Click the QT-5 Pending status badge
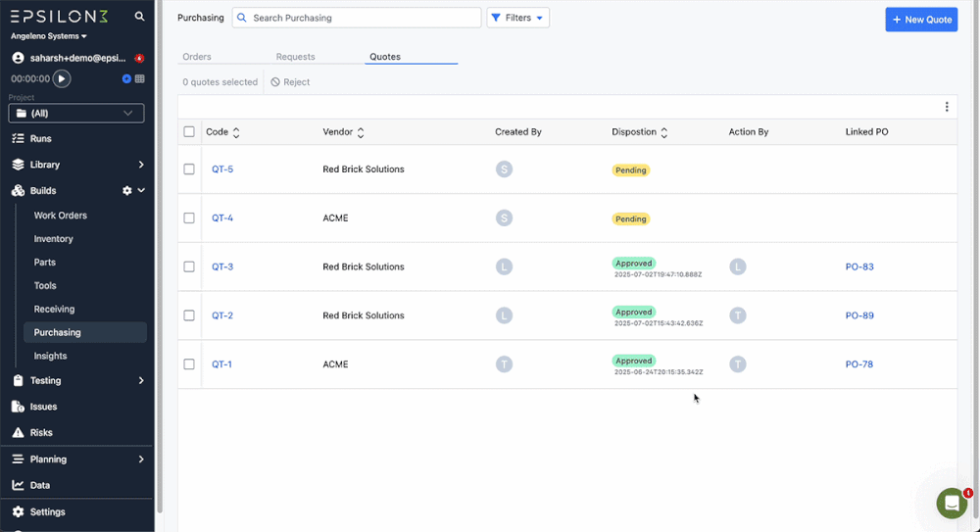980x532 pixels. click(630, 170)
